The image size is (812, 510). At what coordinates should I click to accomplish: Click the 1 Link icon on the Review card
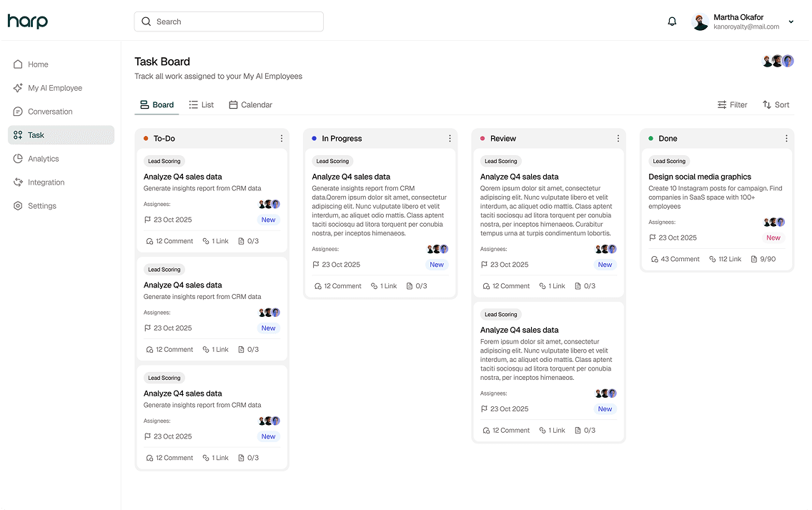pyautogui.click(x=552, y=285)
